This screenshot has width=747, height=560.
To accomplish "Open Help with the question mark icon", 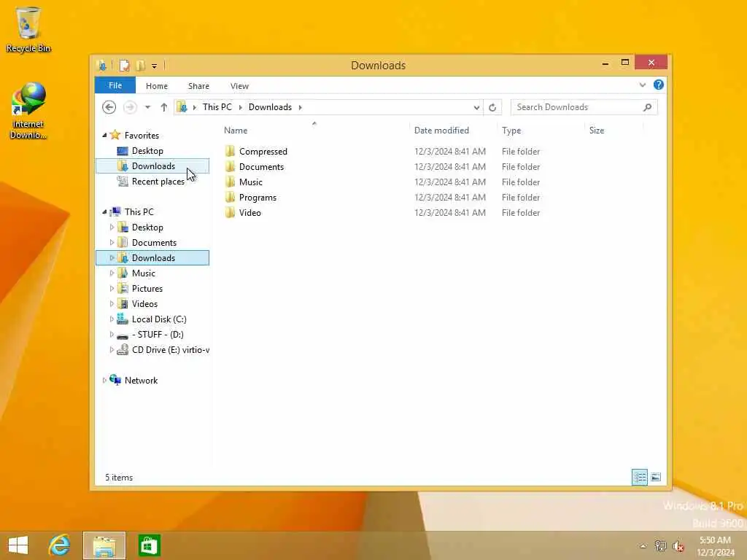I will point(659,85).
